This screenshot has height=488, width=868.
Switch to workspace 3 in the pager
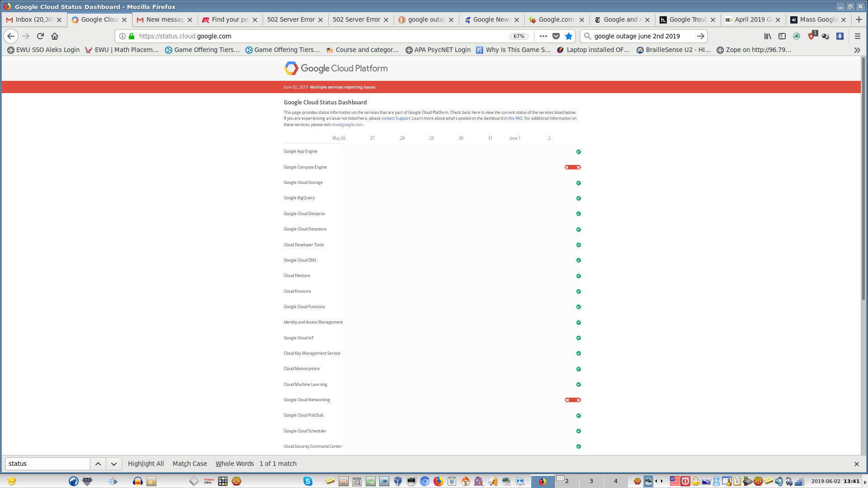(x=591, y=481)
